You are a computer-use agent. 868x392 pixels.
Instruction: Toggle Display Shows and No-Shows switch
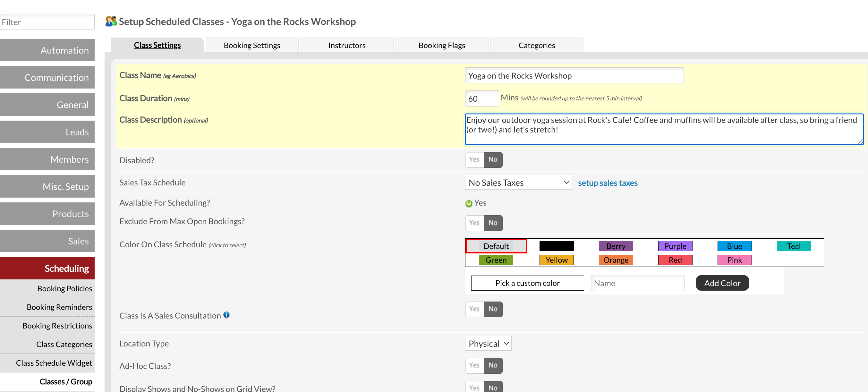(x=483, y=387)
